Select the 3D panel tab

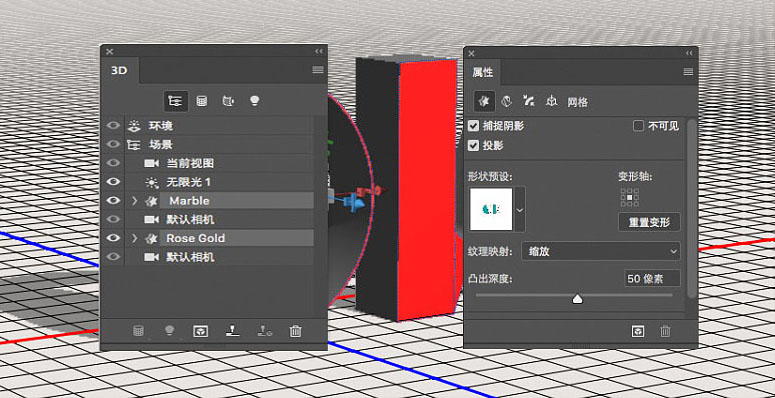(x=120, y=70)
